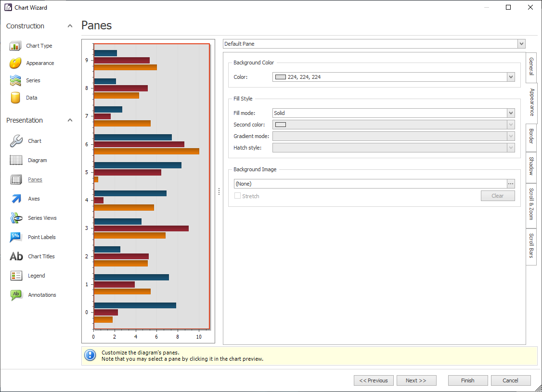542x392 pixels.
Task: Open the Chart settings icon
Action: (16, 140)
